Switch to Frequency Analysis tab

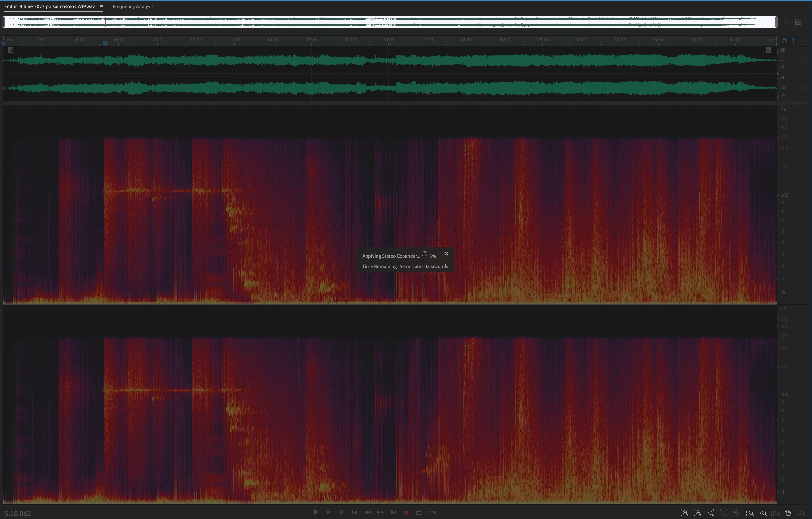(133, 6)
